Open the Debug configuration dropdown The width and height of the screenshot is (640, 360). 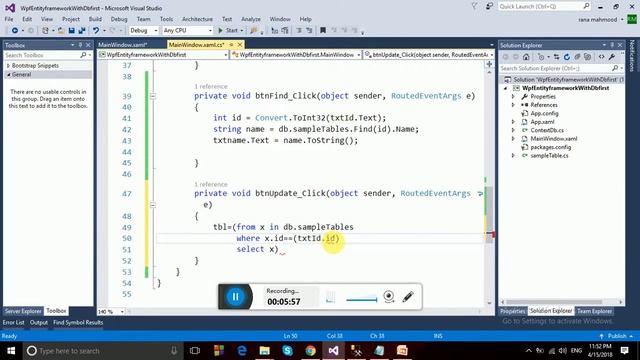[144, 31]
